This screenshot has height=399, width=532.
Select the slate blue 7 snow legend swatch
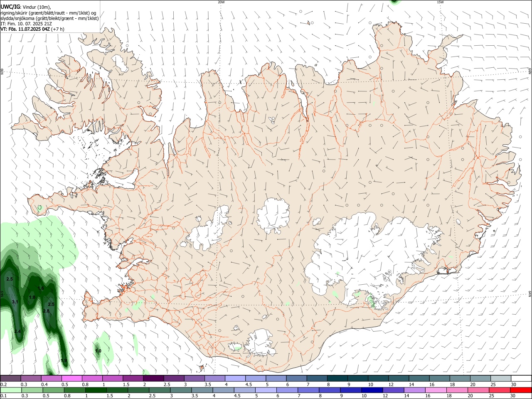tap(317, 379)
